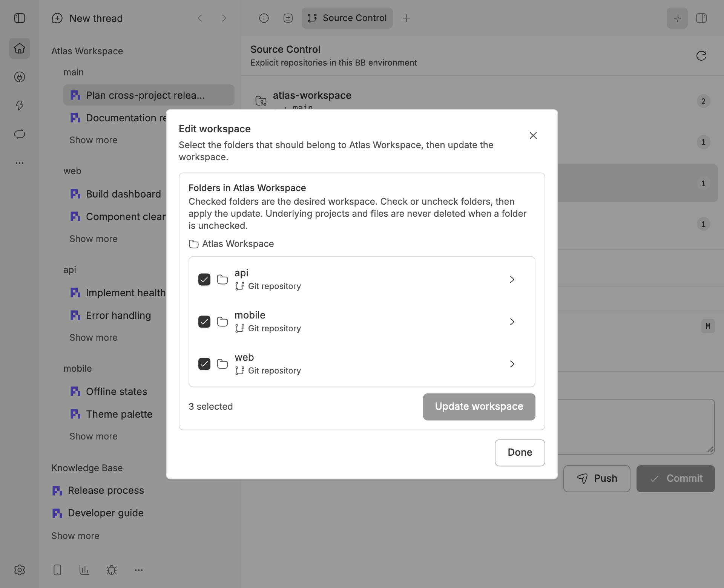
Task: Open the plug connections icon in sidebar
Action: point(20,77)
